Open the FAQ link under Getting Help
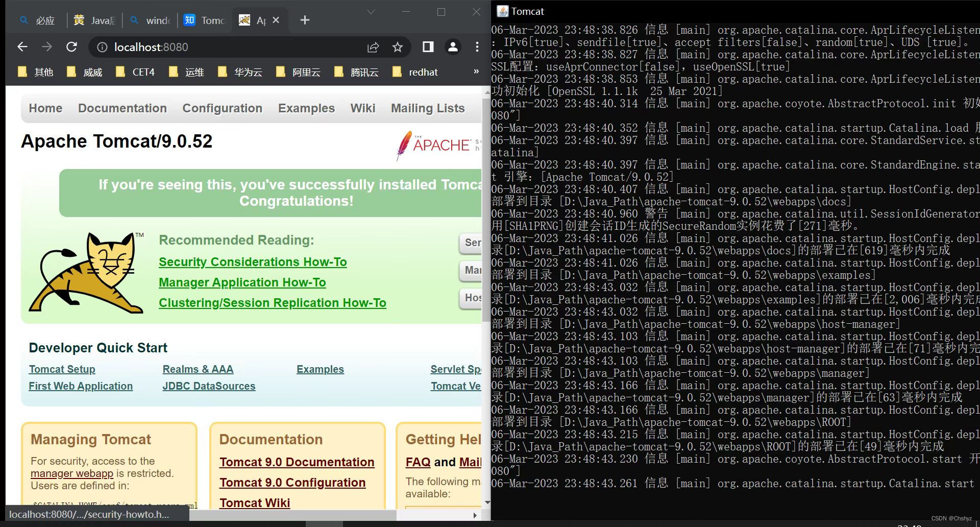Viewport: 980px width, 527px height. pyautogui.click(x=418, y=462)
